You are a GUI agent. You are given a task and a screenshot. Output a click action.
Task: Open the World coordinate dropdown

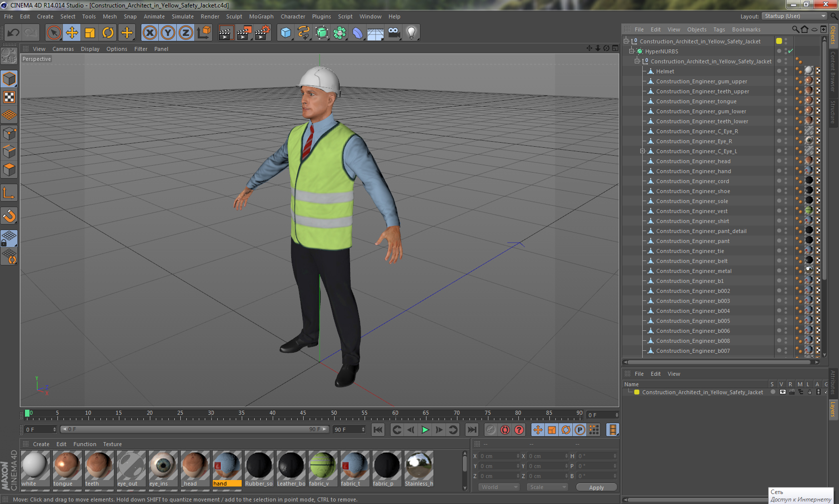click(x=499, y=487)
